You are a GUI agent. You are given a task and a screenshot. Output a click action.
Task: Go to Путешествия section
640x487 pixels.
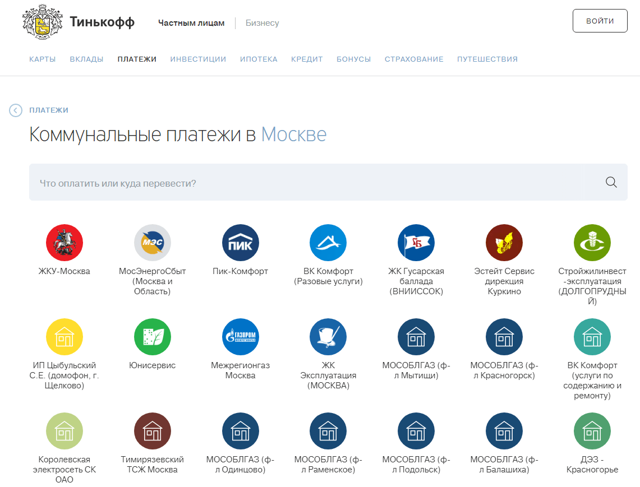tap(487, 59)
